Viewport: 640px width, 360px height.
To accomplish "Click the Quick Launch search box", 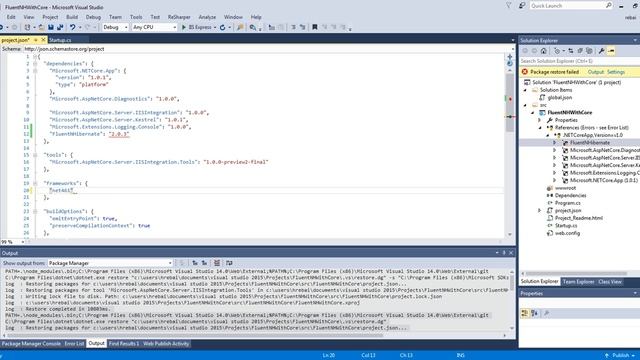I will (x=571, y=6).
